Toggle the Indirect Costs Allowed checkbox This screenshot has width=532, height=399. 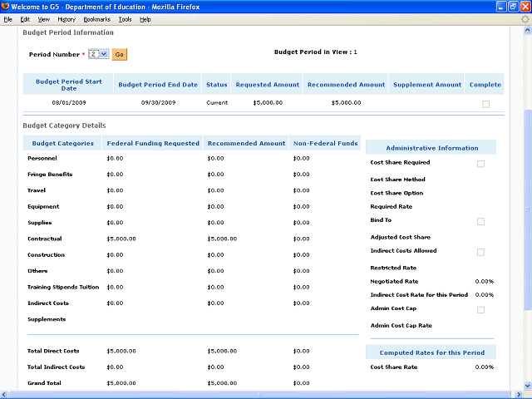[x=480, y=252]
